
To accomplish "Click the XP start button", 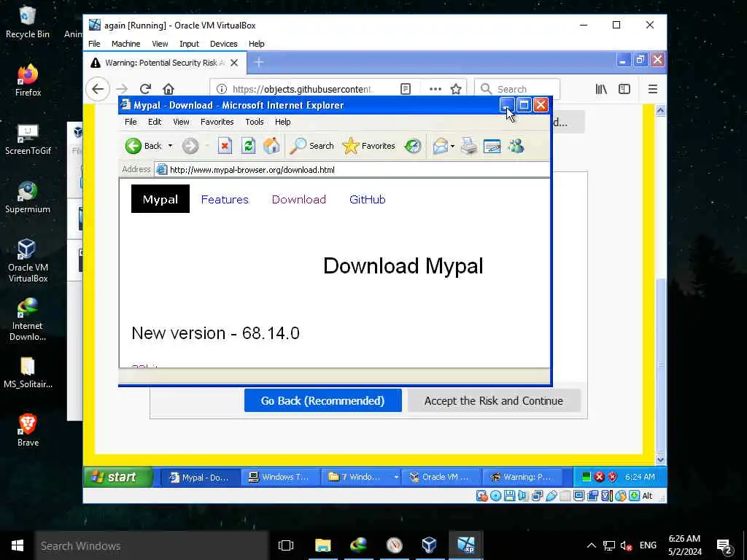I will tap(119, 477).
